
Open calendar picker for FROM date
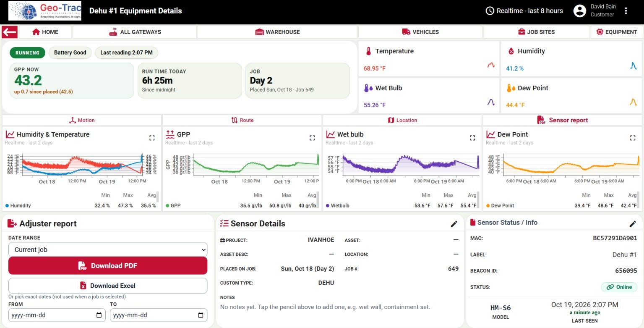tap(99, 315)
